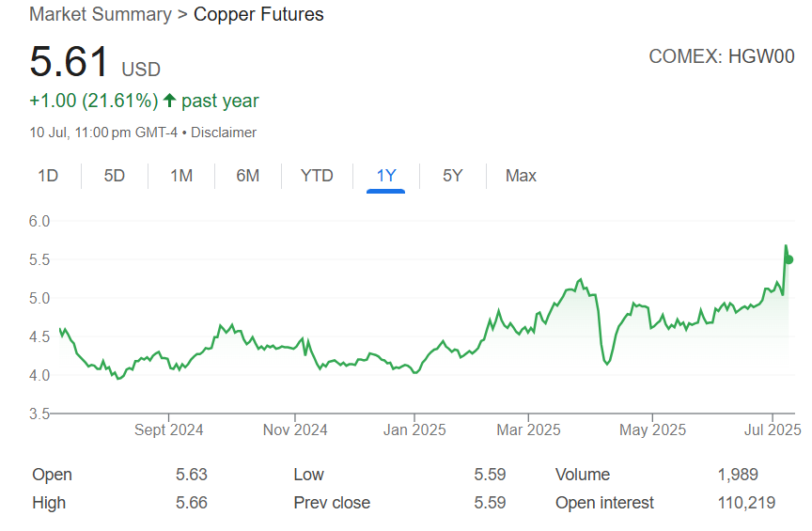812x531 pixels.
Task: Show the 1M chart range
Action: coord(181,176)
